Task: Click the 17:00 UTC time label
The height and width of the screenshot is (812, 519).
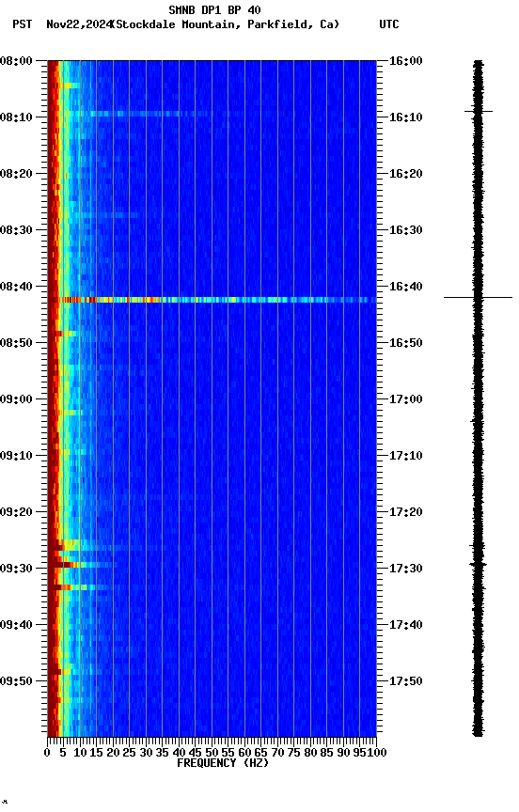Action: coord(405,399)
